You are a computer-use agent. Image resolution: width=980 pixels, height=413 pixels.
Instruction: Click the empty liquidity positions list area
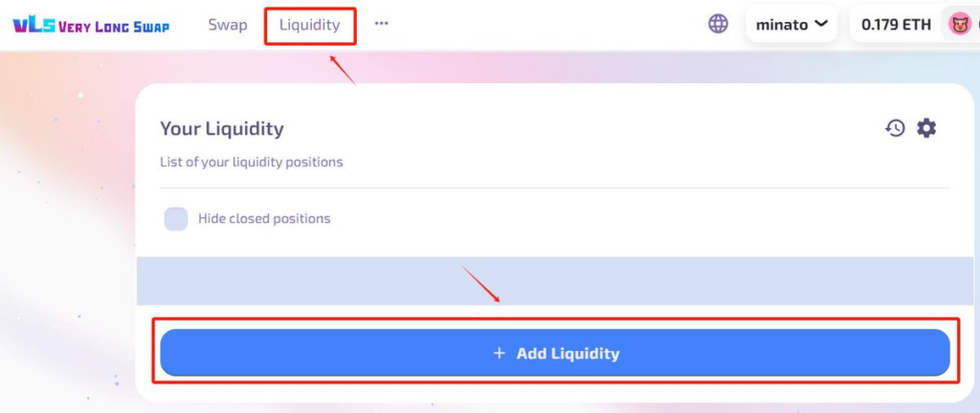(x=555, y=281)
